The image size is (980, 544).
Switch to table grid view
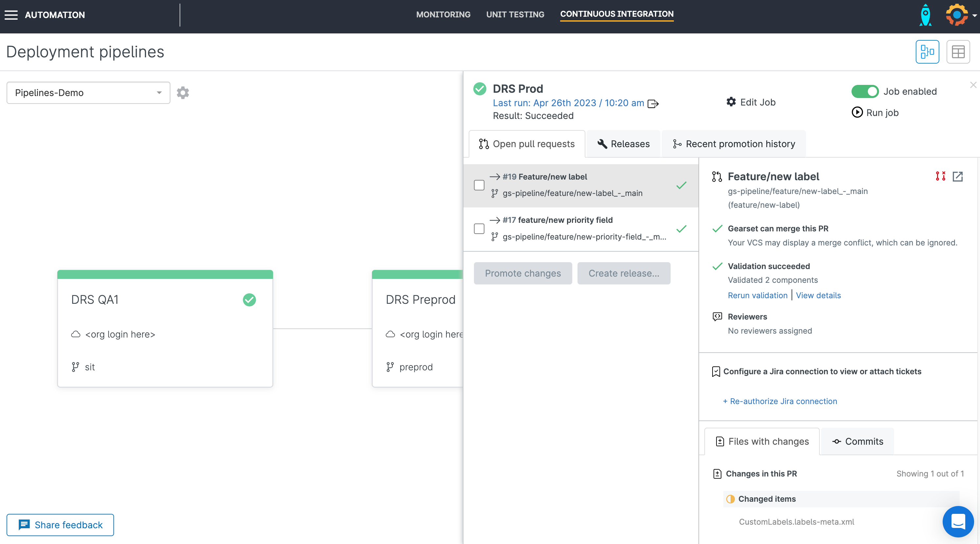point(958,52)
